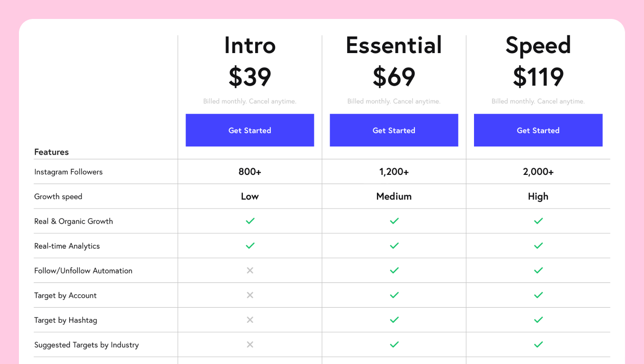
Task: Click the Speed checkmark for Real & Organic Growth
Action: coord(538,221)
